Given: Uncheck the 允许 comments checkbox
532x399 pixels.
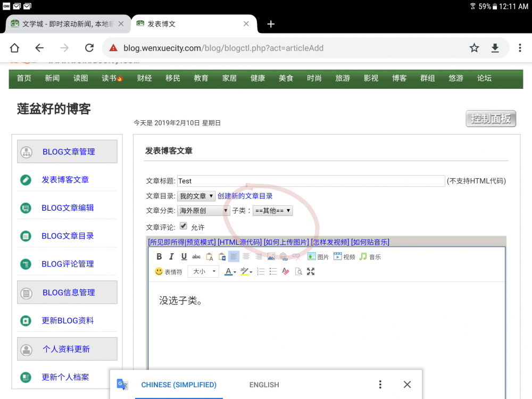Looking at the screenshot, I should pos(184,226).
